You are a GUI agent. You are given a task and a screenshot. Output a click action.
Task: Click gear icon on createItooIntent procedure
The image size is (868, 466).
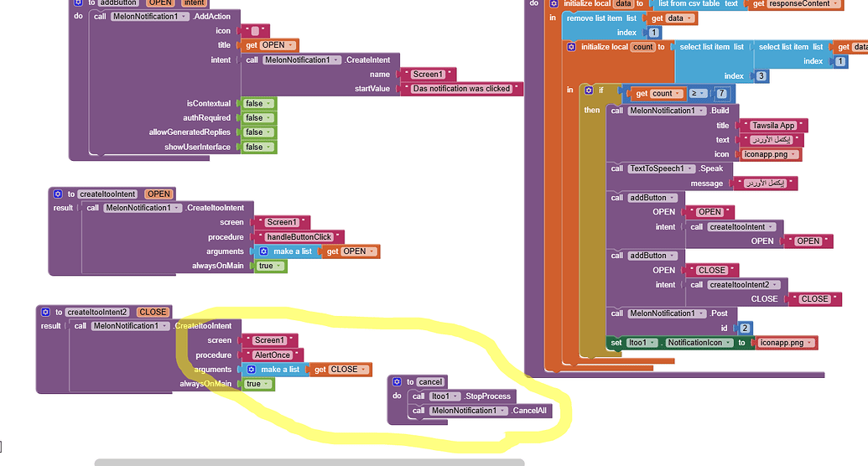pyautogui.click(x=58, y=194)
